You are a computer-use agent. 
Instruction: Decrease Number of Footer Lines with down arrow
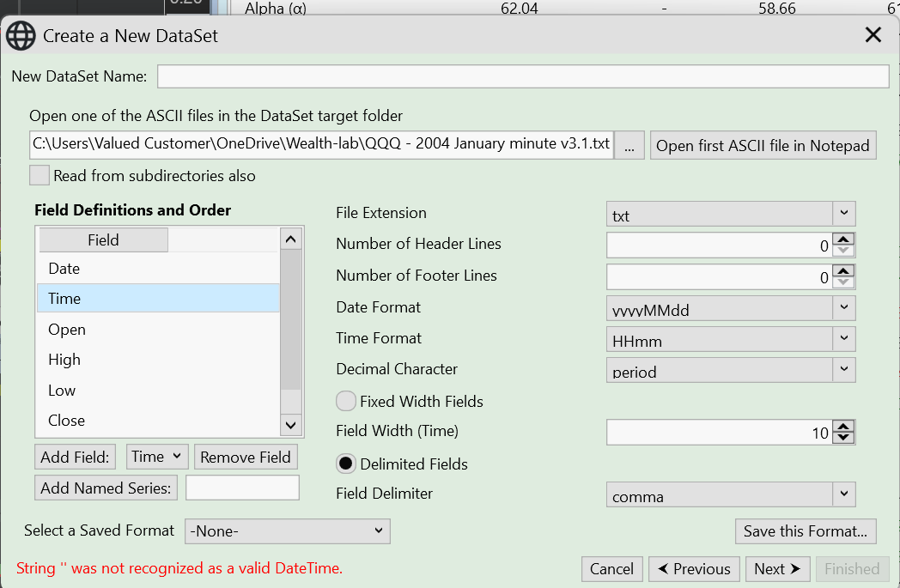(844, 282)
